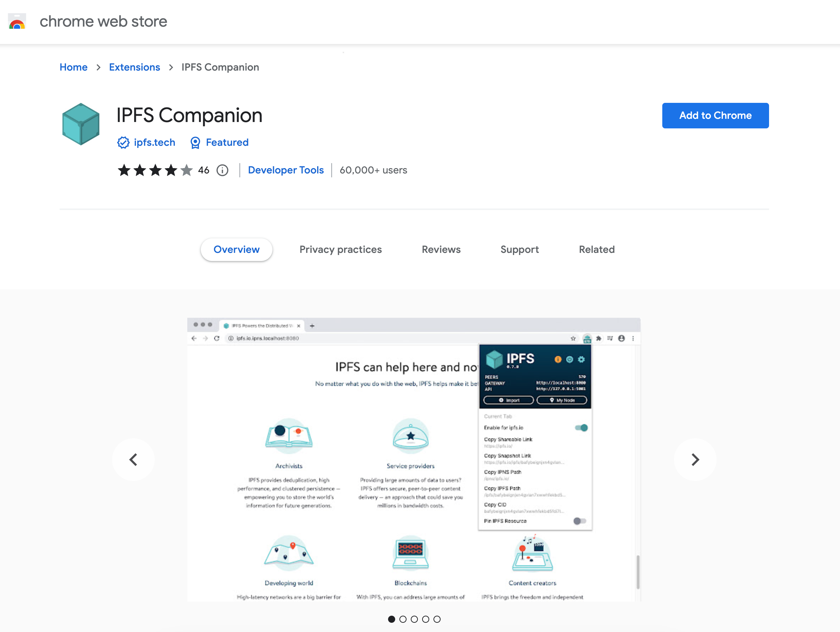The image size is (840, 632).
Task: Select the Privacy practices tab
Action: pos(341,249)
